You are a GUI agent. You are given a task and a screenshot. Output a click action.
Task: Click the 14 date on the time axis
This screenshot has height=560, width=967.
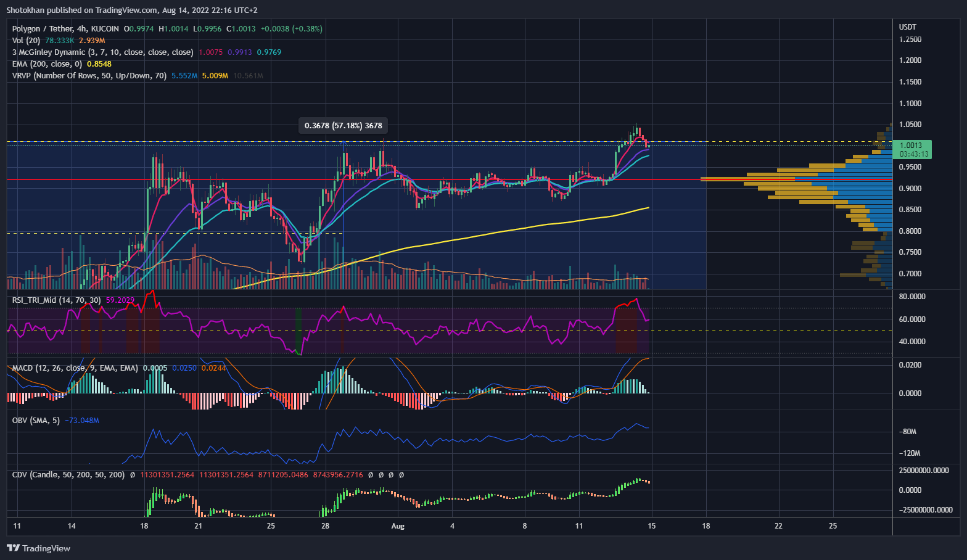[72, 526]
